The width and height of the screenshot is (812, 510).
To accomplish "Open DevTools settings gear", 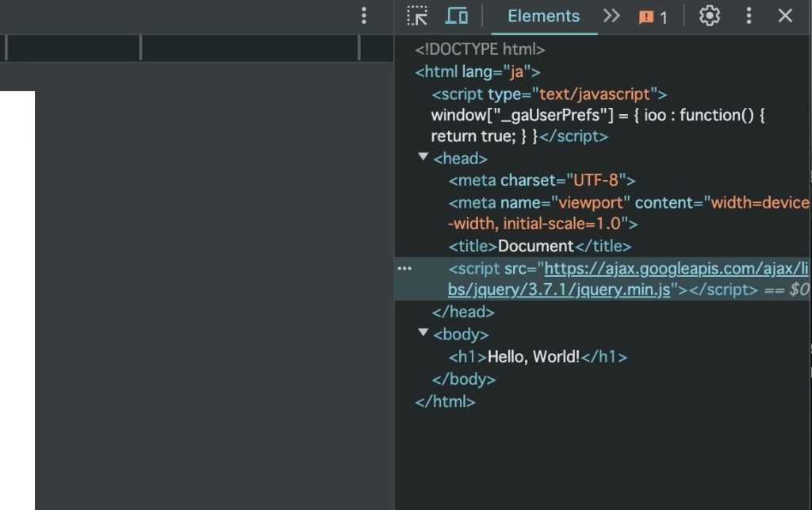I will point(709,16).
